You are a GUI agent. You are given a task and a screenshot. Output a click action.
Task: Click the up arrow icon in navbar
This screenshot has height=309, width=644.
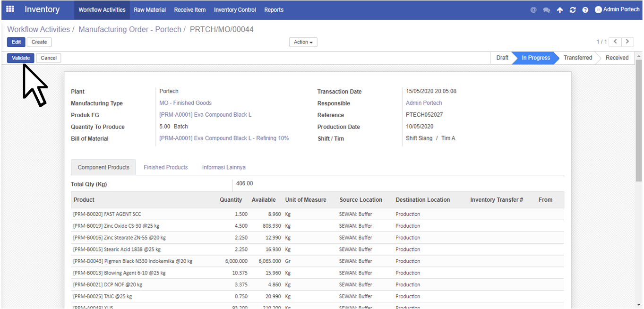coord(560,10)
